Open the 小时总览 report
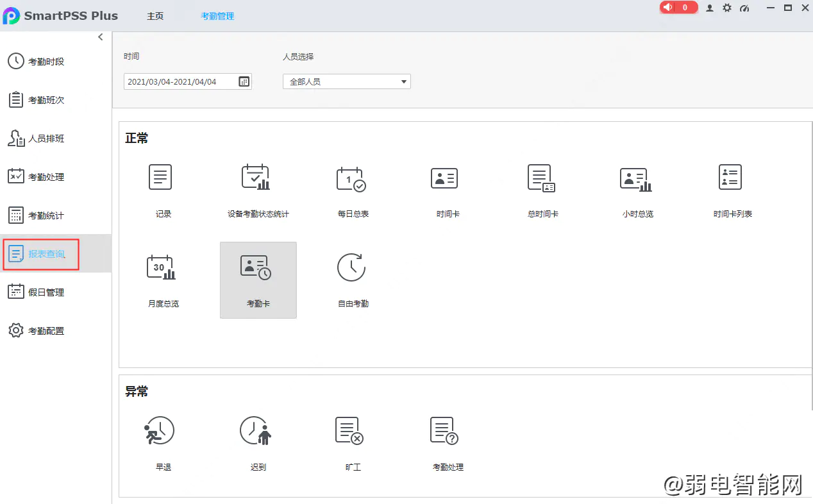 636,180
